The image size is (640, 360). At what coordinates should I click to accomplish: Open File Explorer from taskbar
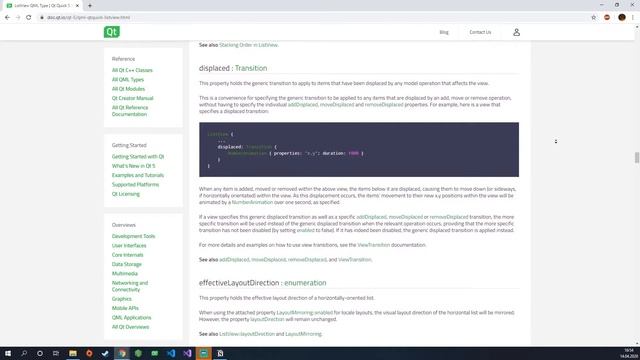point(73,353)
